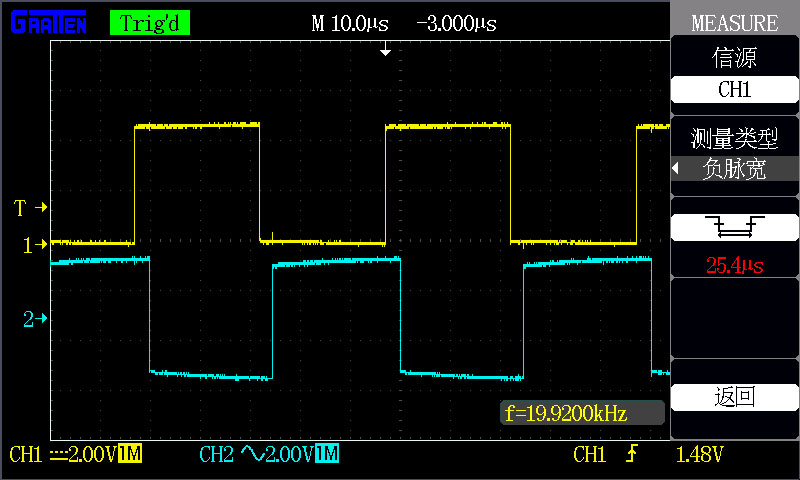Click the MEASURE menu title
Screen dimensions: 800x480
click(x=735, y=23)
